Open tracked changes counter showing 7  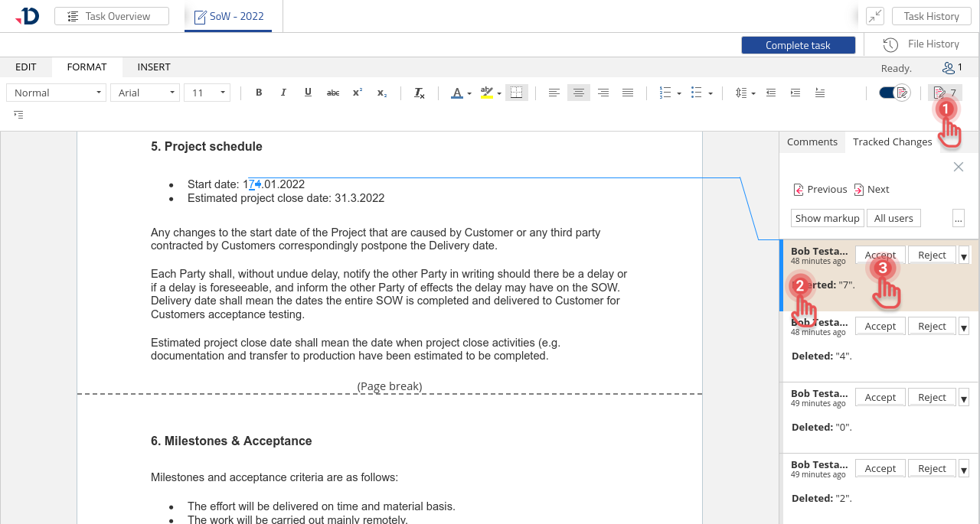pyautogui.click(x=945, y=93)
